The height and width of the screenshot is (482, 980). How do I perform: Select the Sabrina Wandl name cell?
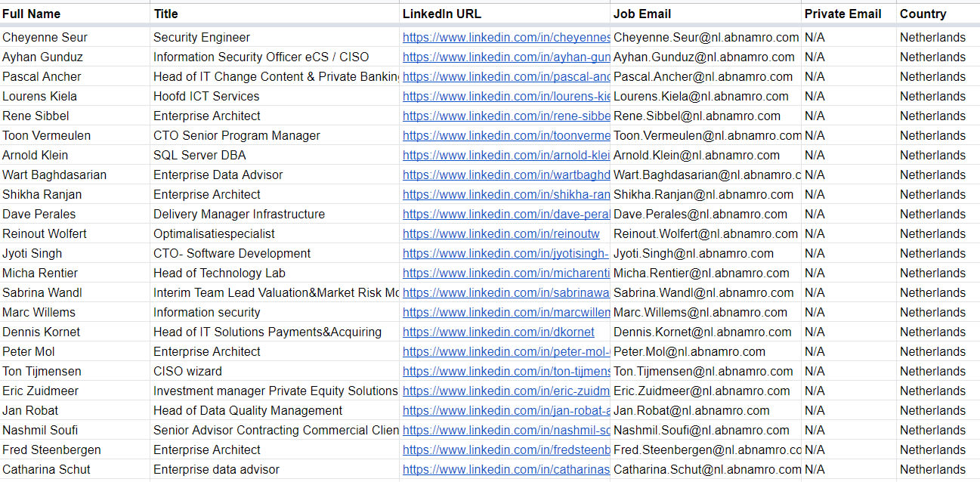75,292
